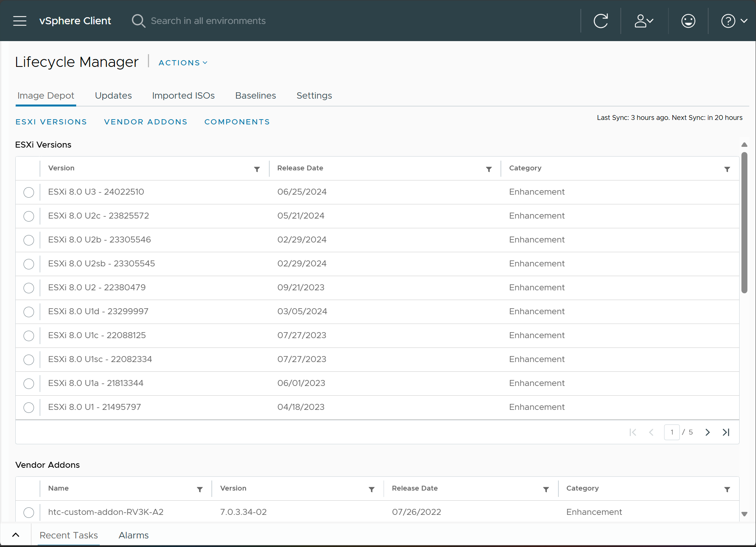Open the VENDOR ADDONS section link
The height and width of the screenshot is (547, 756).
[146, 122]
